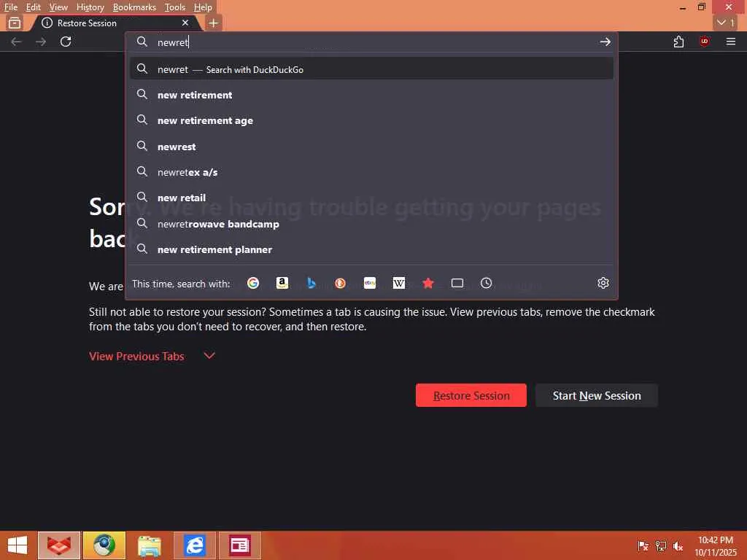Open the File menu
747x560 pixels.
point(10,7)
